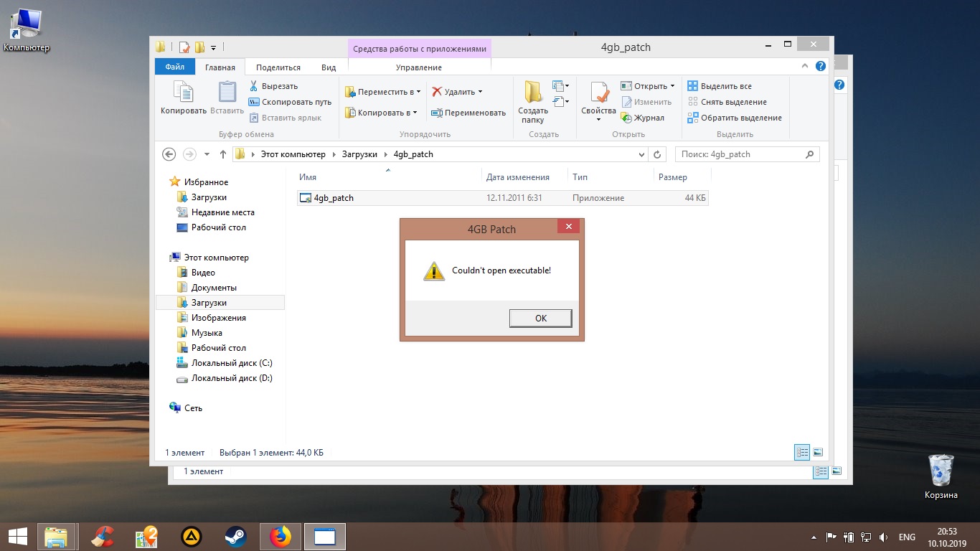This screenshot has width=980, height=551.
Task: Switch to the View (Вид) ribbon tab
Action: [329, 67]
